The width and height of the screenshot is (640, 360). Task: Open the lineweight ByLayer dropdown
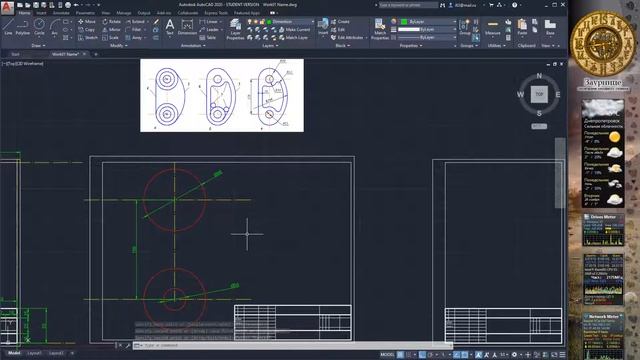point(427,29)
